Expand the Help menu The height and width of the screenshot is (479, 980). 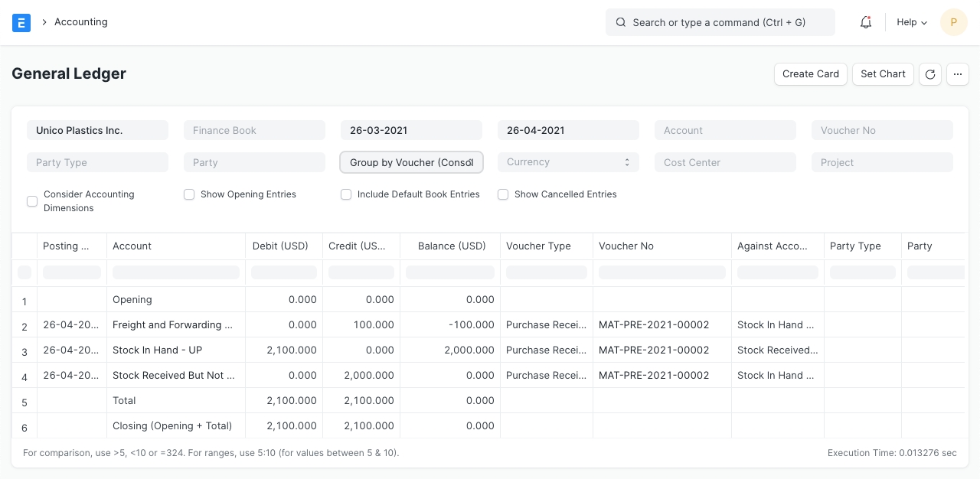(911, 22)
